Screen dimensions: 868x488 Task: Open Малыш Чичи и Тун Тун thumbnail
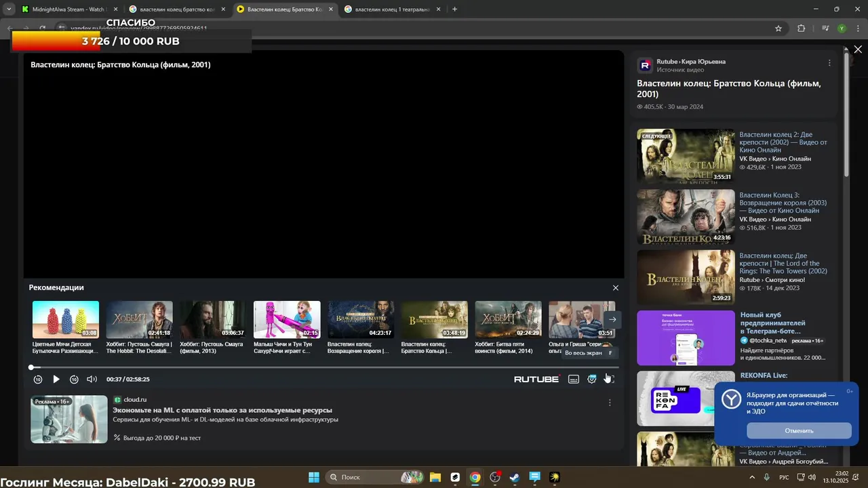point(287,320)
